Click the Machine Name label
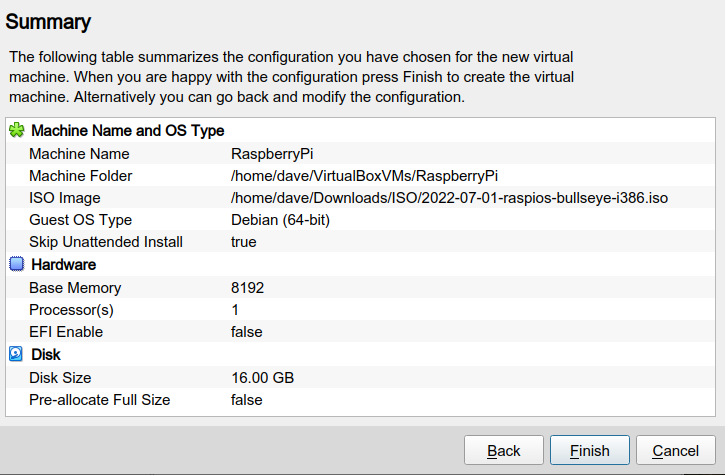Image resolution: width=725 pixels, height=475 pixels. pos(79,154)
